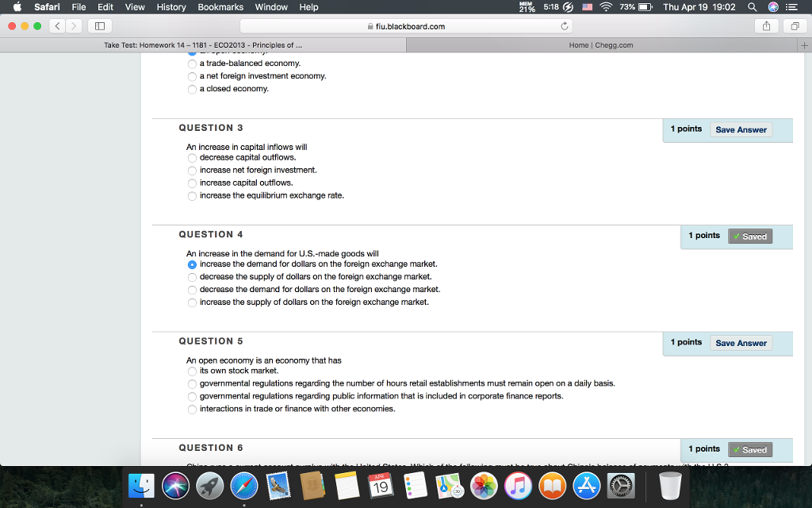Open Spotlight search from menu bar

click(x=750, y=7)
